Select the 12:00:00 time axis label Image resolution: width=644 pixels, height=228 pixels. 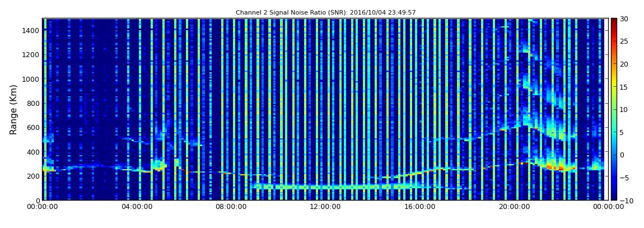coord(325,207)
